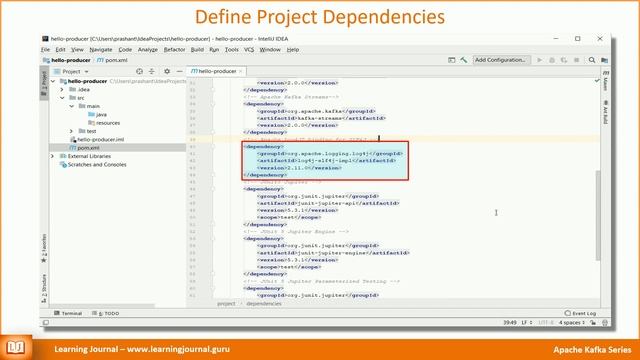Image resolution: width=640 pixels, height=360 pixels.
Task: Toggle the Favorites side tab
Action: click(x=44, y=248)
